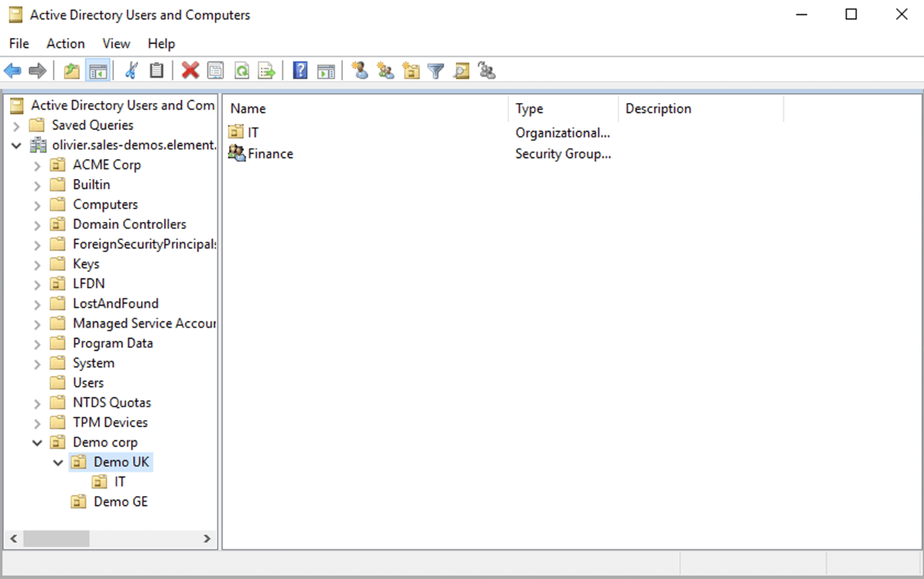Expand the System container

(x=37, y=364)
